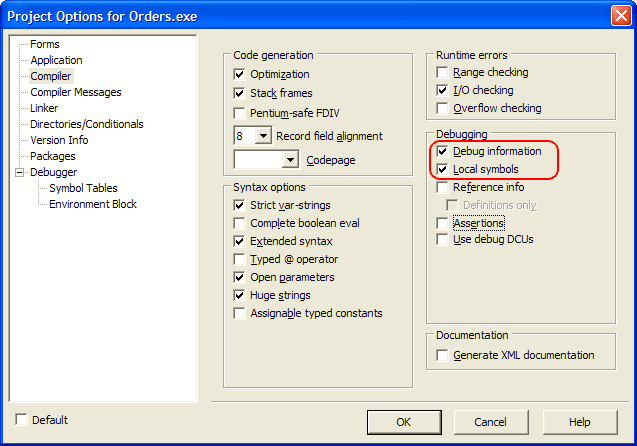Click the OK button
Image resolution: width=637 pixels, height=446 pixels.
click(403, 422)
